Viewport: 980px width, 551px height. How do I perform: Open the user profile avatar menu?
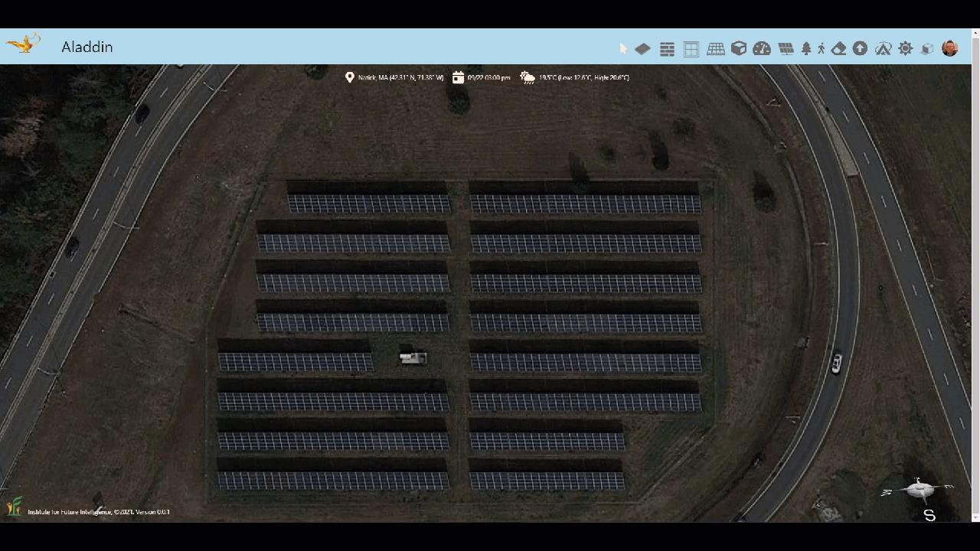pos(950,48)
